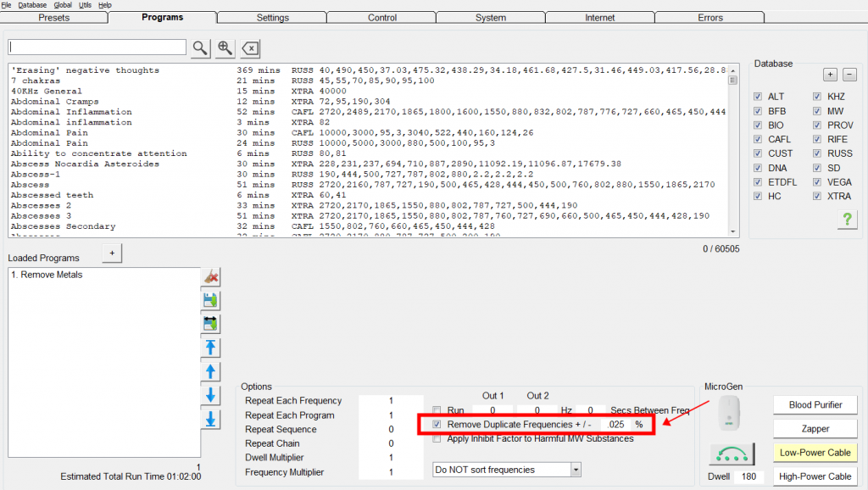Collapse database list with minus button
The image size is (868, 490).
pyautogui.click(x=849, y=75)
